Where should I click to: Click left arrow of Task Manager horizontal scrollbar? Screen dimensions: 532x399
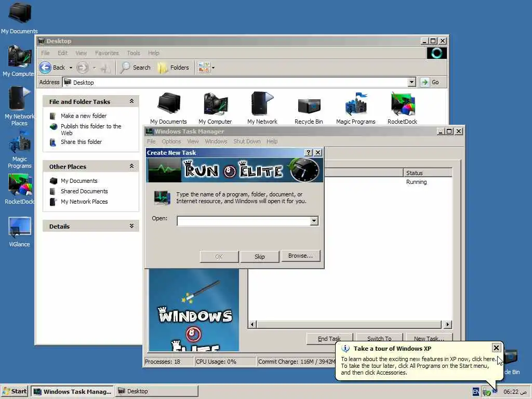point(252,324)
